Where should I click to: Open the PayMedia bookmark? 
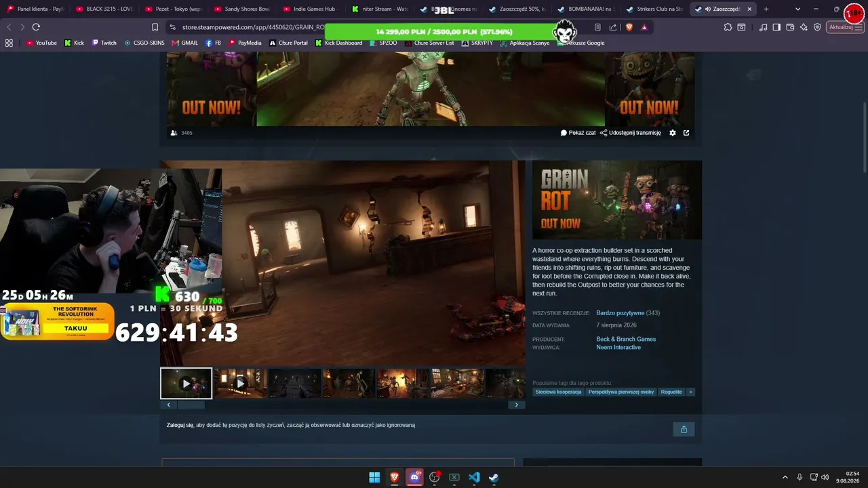245,43
